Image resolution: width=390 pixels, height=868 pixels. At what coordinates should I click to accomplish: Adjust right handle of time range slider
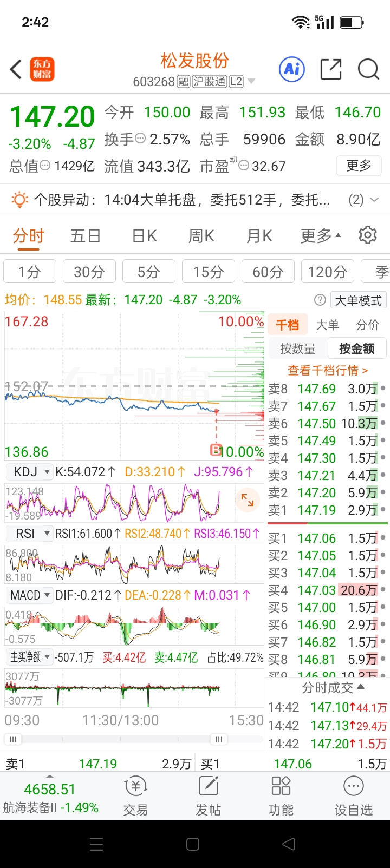click(x=219, y=739)
